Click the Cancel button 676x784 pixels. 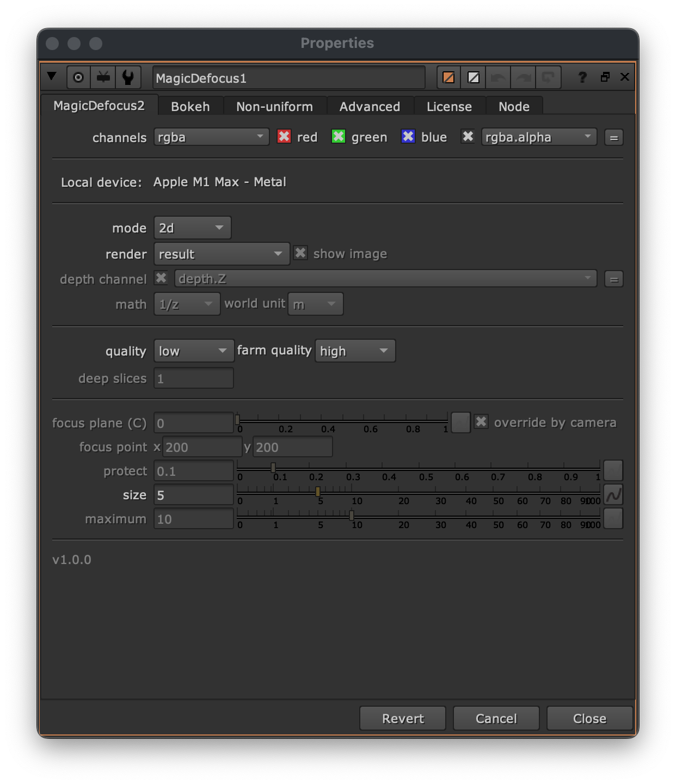[x=496, y=719]
